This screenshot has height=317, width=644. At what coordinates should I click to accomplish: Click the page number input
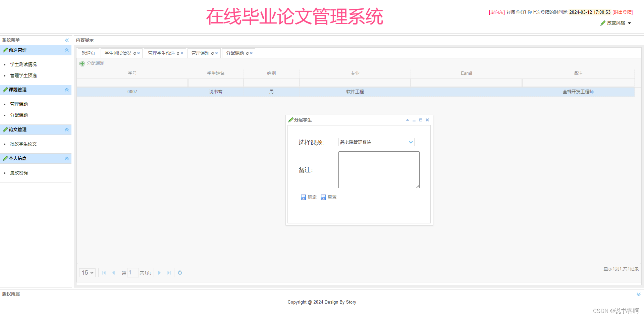coord(133,273)
